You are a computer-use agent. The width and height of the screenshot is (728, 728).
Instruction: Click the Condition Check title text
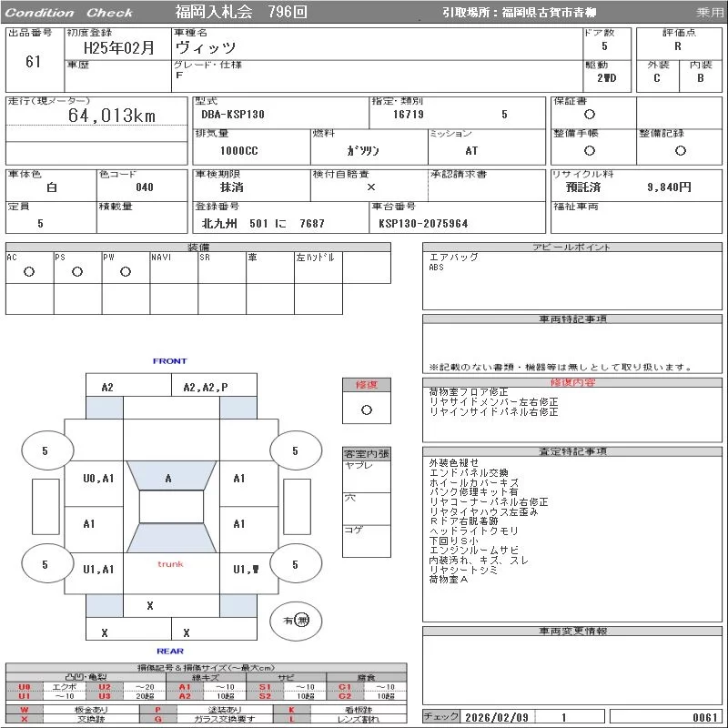[69, 13]
